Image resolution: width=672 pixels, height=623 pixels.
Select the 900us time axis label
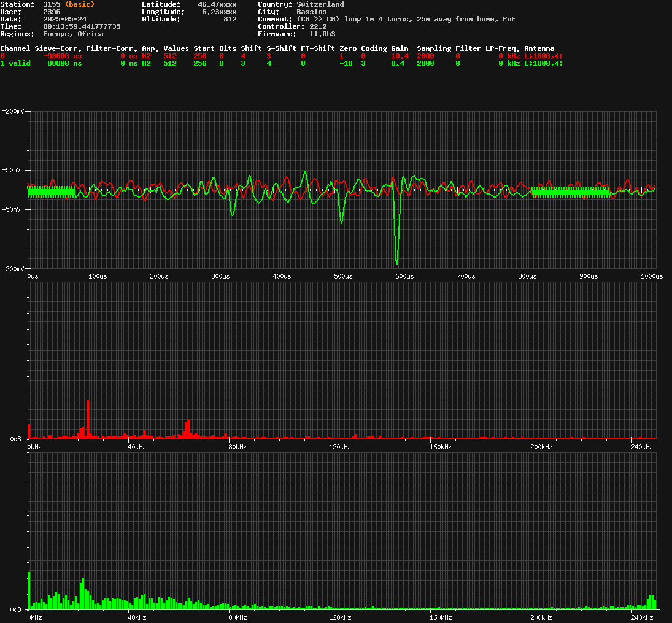(x=589, y=276)
